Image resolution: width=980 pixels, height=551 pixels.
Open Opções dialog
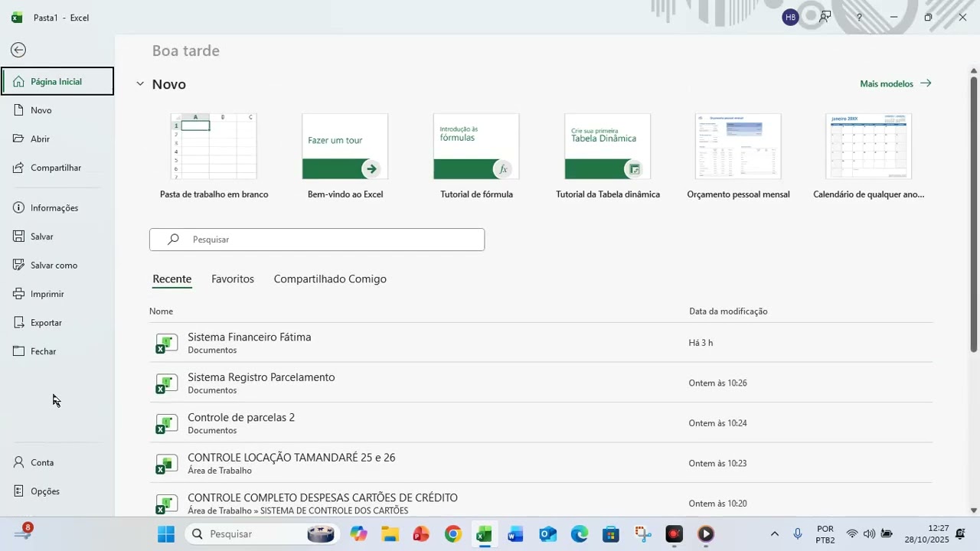[57, 491]
